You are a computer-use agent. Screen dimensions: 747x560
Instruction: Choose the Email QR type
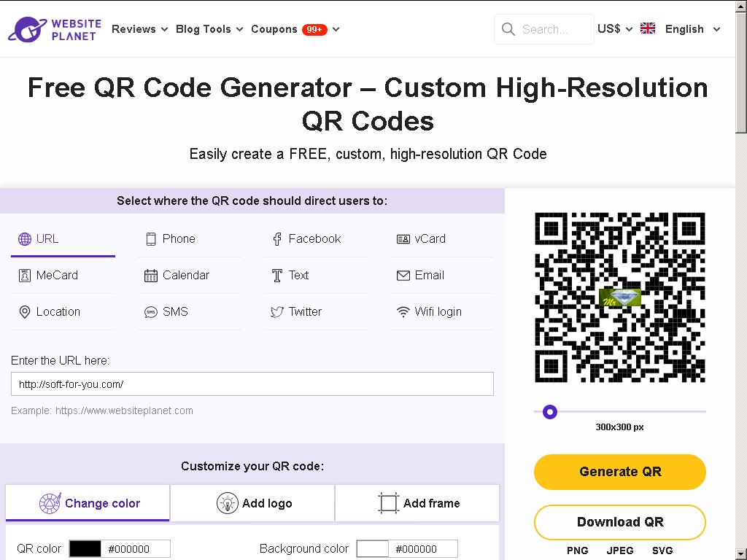tap(441, 275)
